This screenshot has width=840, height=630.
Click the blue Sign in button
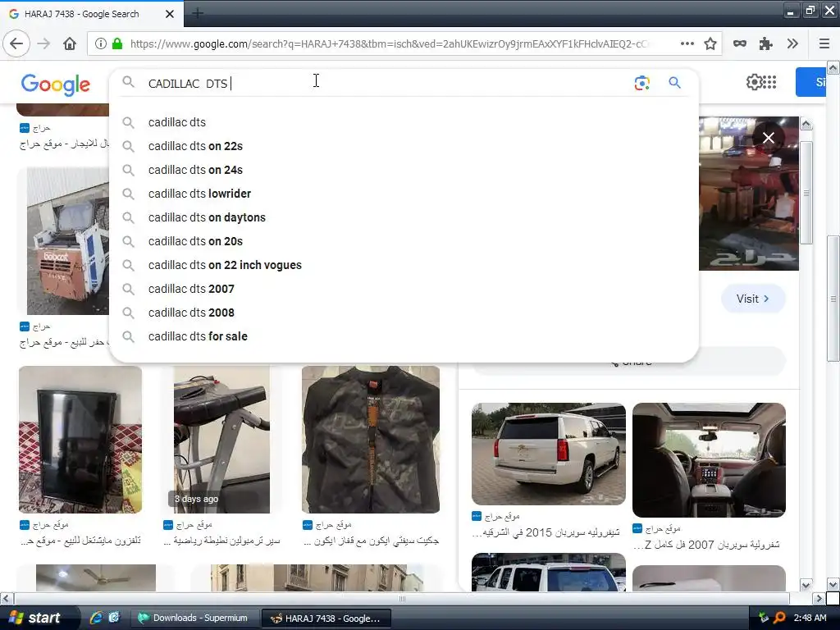[810, 82]
